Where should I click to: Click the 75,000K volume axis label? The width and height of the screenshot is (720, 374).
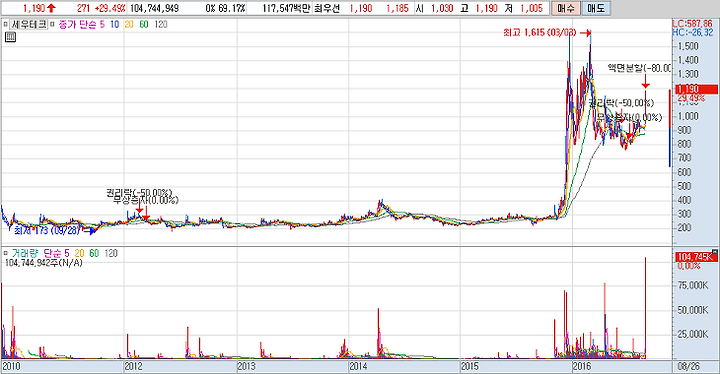coord(692,285)
